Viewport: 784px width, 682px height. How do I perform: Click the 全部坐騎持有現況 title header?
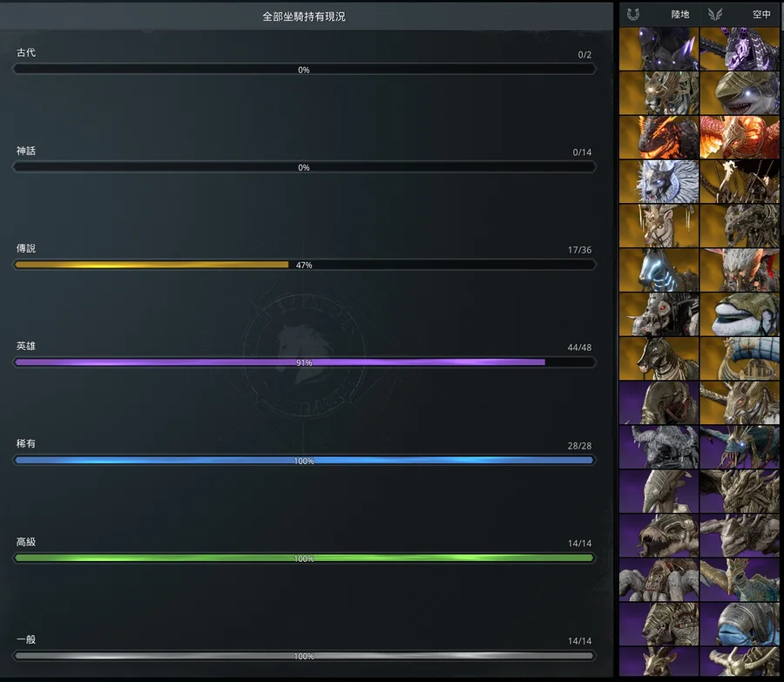(x=304, y=16)
